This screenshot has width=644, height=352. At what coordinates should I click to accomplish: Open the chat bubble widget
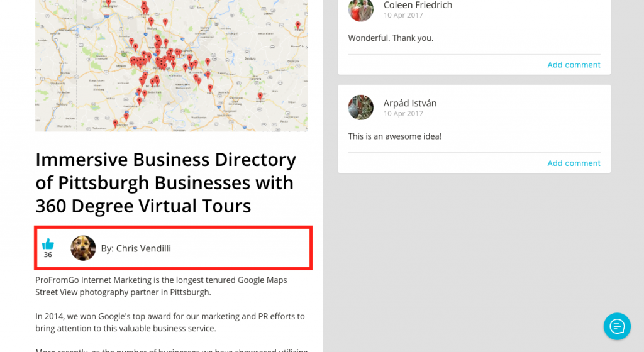click(x=617, y=326)
